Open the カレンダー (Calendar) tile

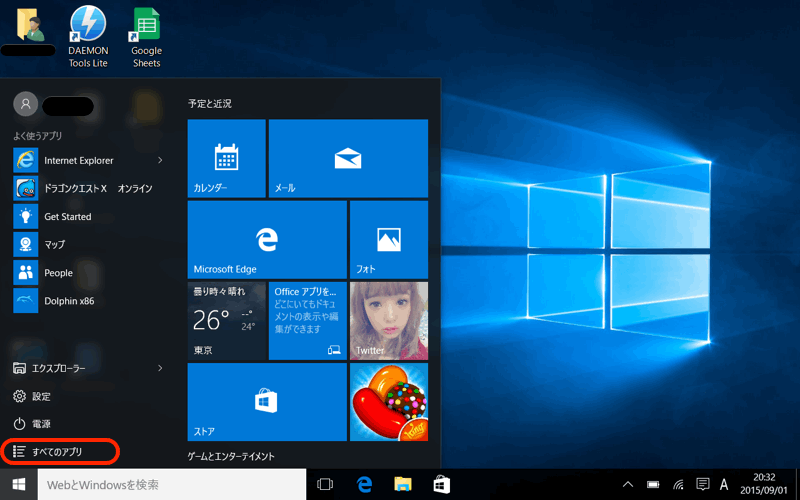226,158
